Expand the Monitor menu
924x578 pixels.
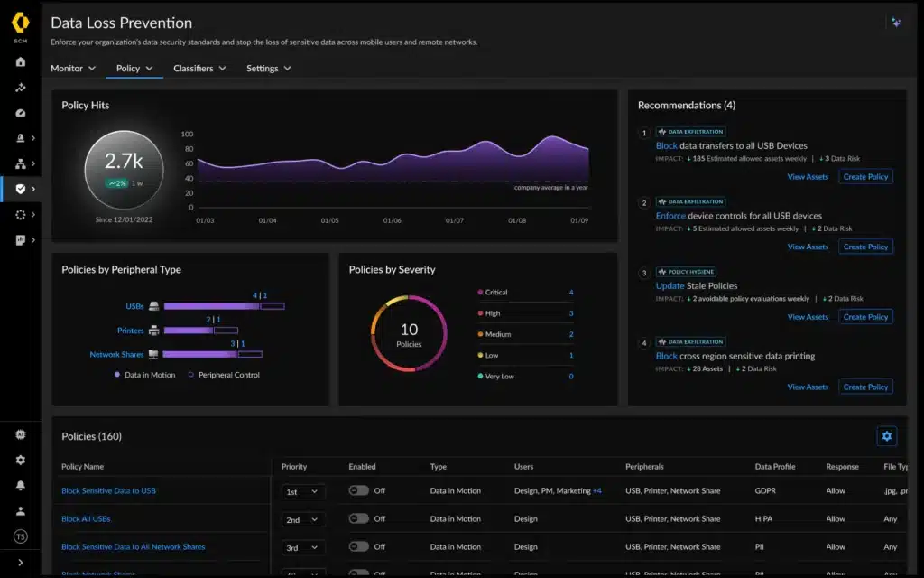(x=73, y=69)
